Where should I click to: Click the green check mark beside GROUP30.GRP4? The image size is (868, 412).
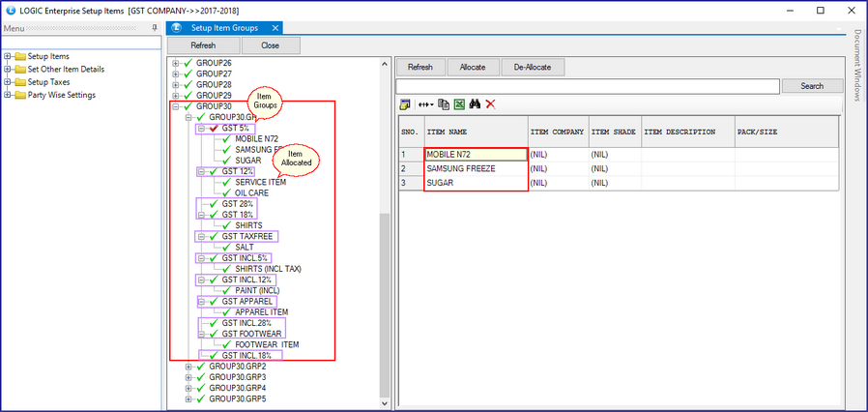(x=201, y=388)
